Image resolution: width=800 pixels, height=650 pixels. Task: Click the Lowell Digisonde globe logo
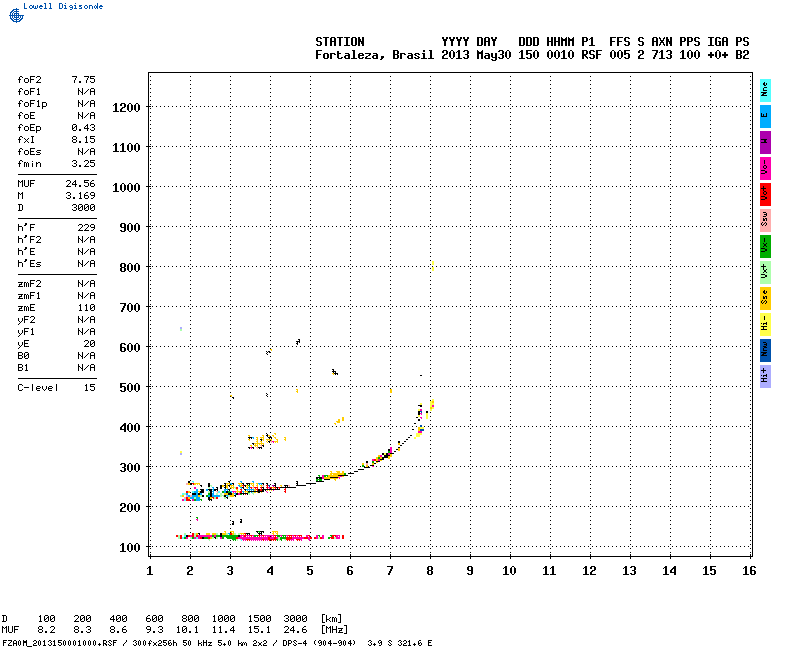click(16, 15)
